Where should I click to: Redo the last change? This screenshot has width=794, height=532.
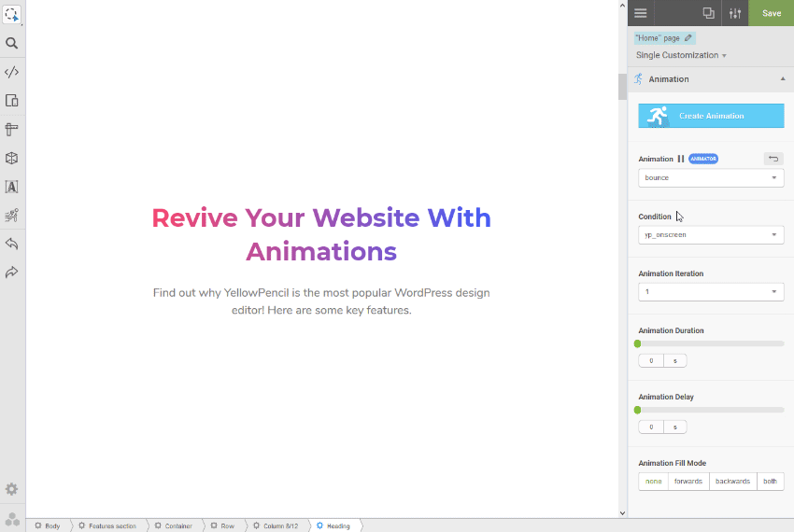(x=11, y=273)
